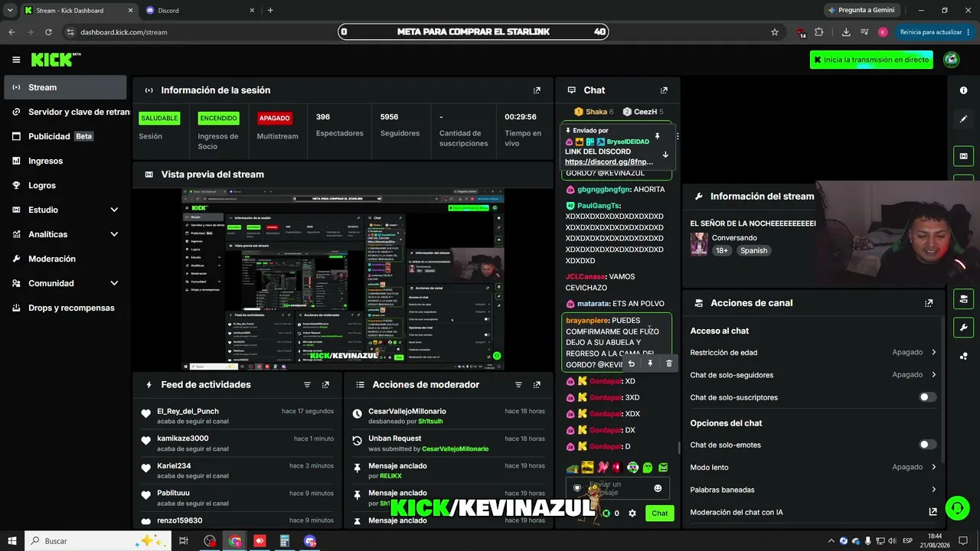Click the Kick logo

tap(55, 60)
